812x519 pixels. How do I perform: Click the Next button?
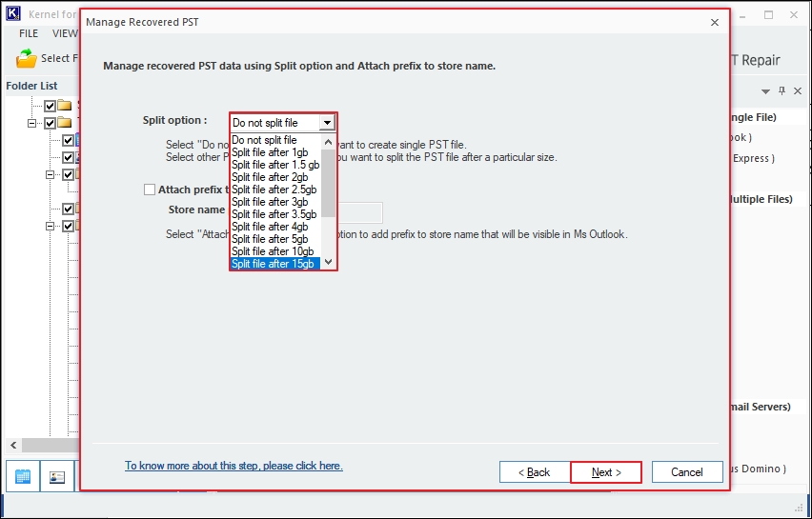coord(606,472)
